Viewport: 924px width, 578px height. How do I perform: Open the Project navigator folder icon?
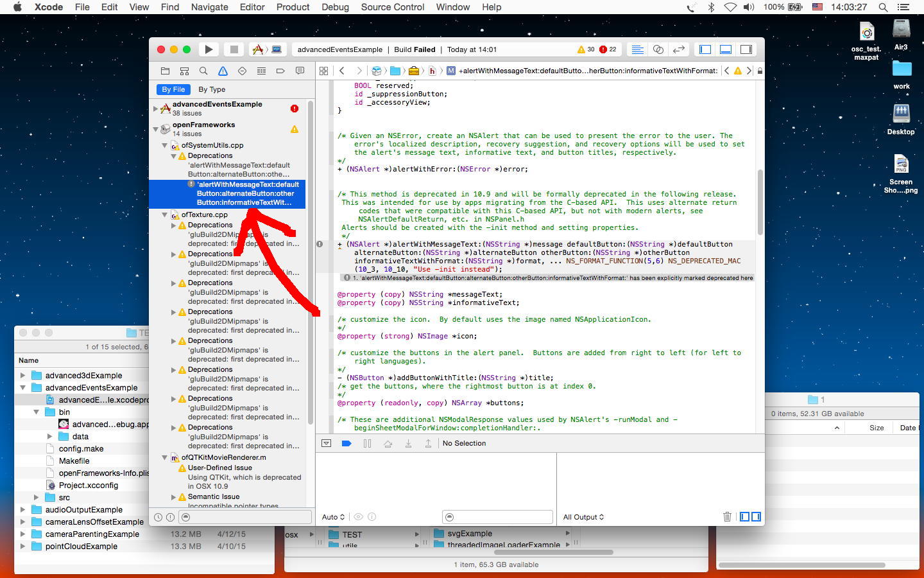pyautogui.click(x=165, y=71)
